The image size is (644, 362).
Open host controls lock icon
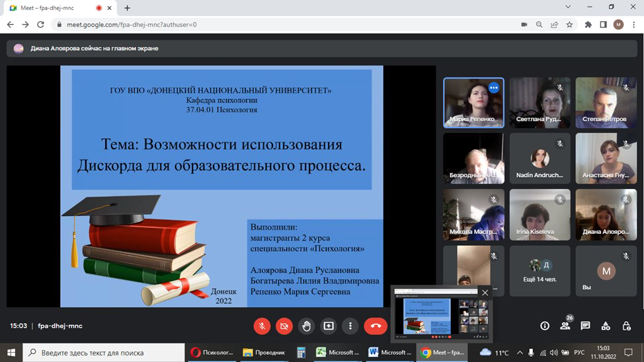pyautogui.click(x=626, y=326)
